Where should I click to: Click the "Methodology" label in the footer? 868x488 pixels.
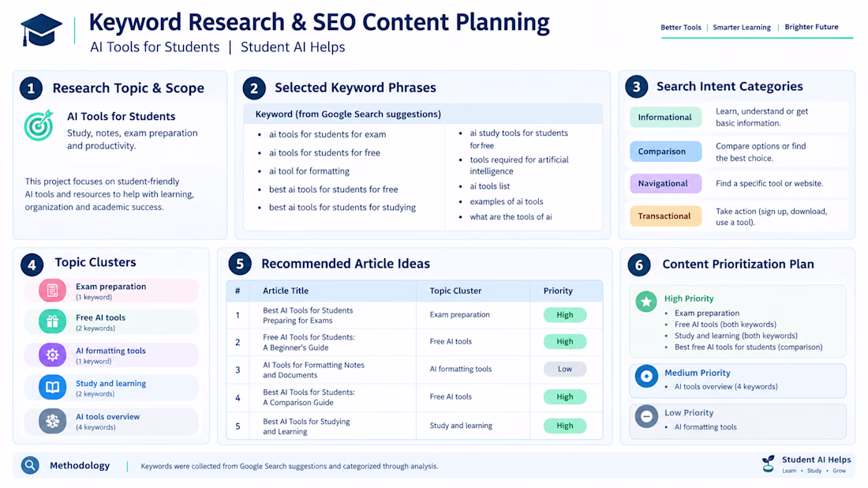click(x=80, y=466)
